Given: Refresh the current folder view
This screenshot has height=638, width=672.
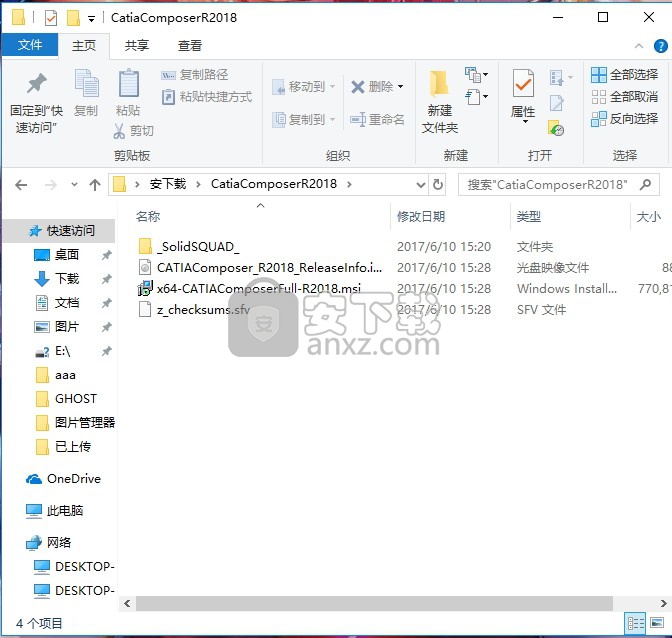Looking at the screenshot, I should click(438, 185).
